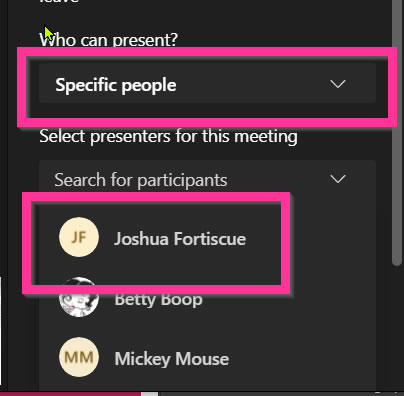Open the Specific people dropdown
This screenshot has height=396, width=404.
207,85
